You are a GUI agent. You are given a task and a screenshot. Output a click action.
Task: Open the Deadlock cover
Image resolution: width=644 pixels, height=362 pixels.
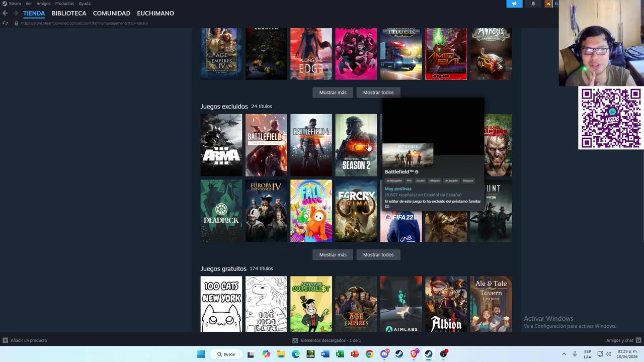point(221,211)
